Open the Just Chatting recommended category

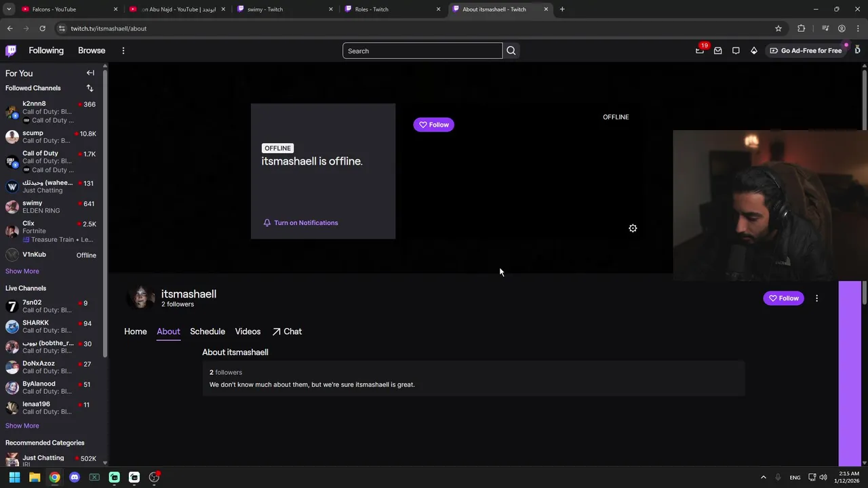(51, 460)
